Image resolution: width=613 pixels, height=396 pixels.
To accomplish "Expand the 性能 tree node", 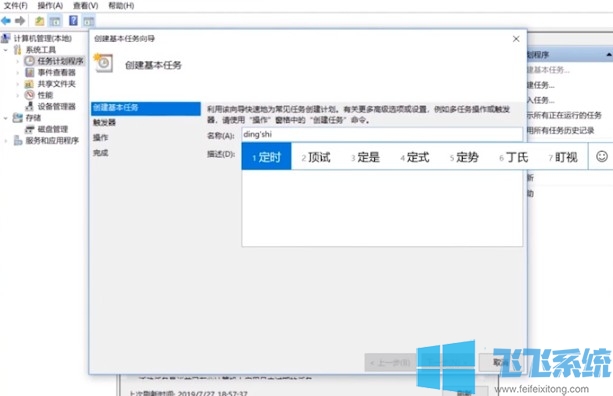I will click(18, 95).
